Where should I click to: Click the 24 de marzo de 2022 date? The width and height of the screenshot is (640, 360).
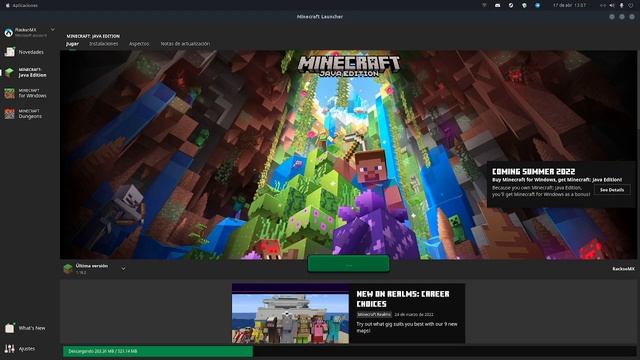click(414, 314)
